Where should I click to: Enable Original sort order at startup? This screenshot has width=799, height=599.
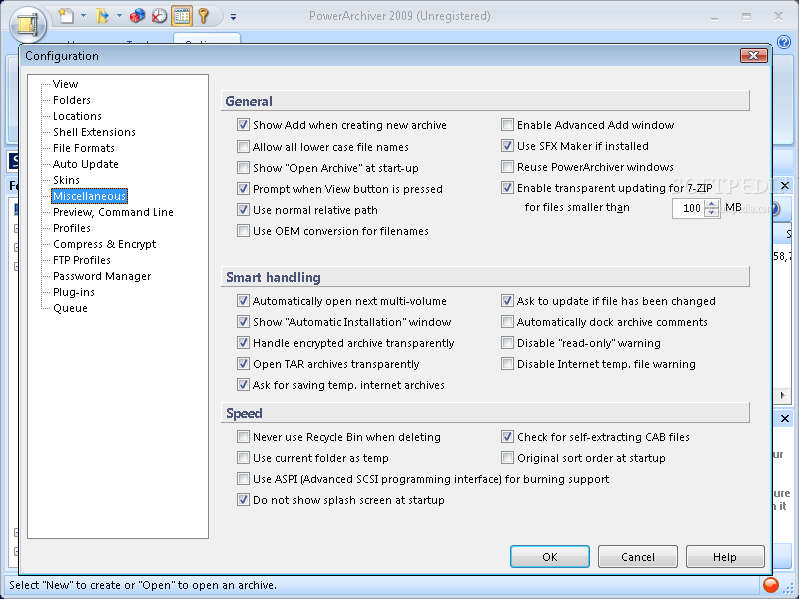507,457
